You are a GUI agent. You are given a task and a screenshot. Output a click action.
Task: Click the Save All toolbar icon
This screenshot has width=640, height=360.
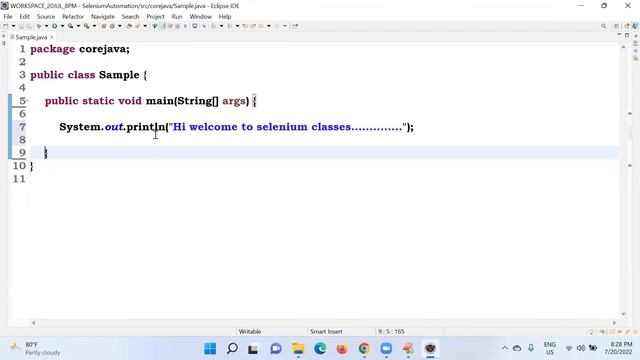pos(29,26)
